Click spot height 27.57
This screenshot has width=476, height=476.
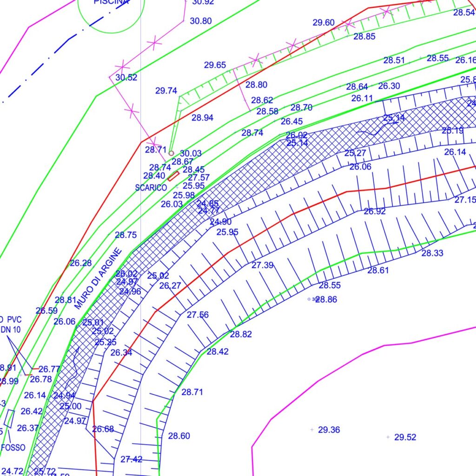[199, 177]
